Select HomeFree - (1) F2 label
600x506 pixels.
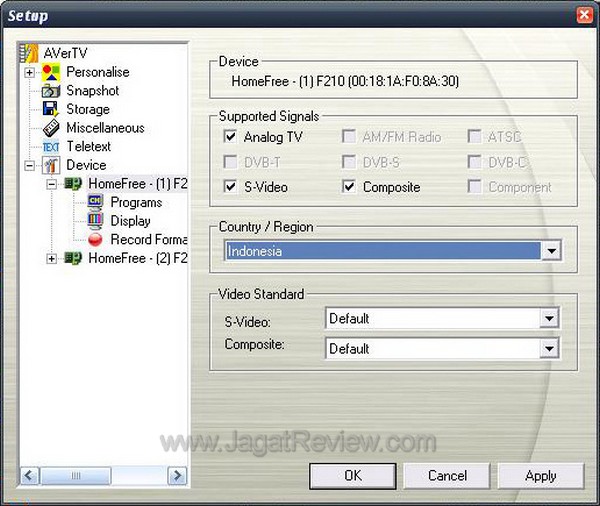point(138,184)
